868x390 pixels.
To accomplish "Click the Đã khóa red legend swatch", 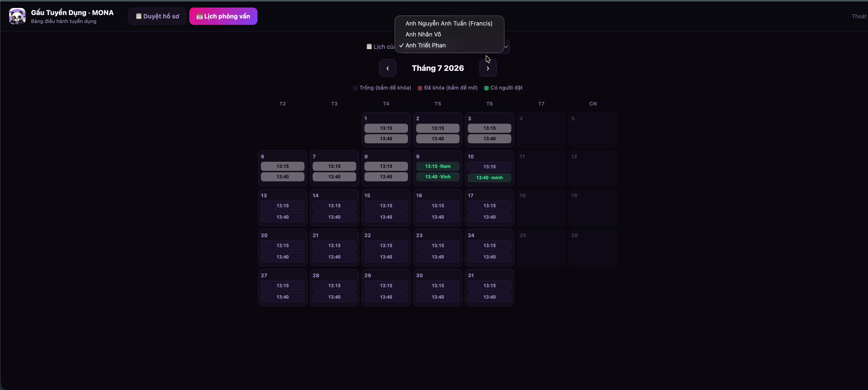I will coord(420,88).
